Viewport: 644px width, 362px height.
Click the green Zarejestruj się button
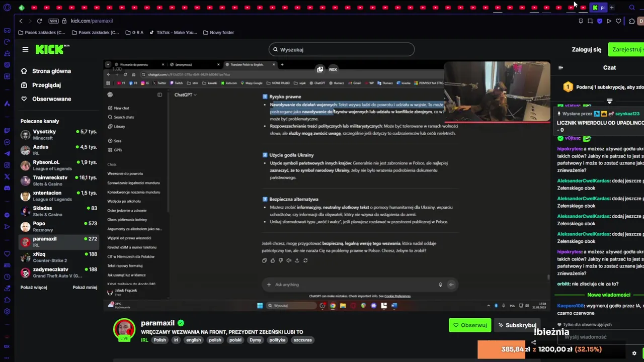point(626,49)
